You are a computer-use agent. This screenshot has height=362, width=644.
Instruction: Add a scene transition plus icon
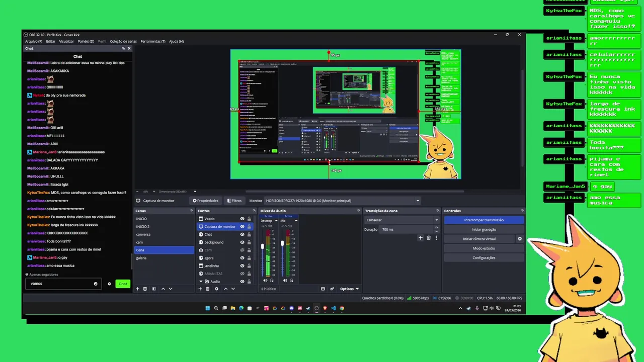pos(421,238)
